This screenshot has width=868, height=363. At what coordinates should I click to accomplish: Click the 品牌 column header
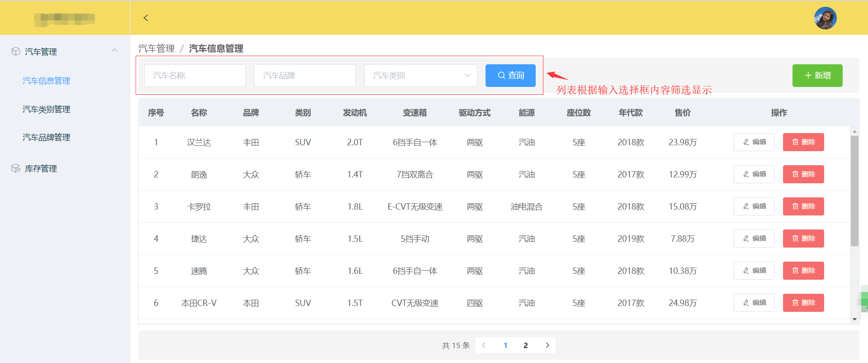251,113
